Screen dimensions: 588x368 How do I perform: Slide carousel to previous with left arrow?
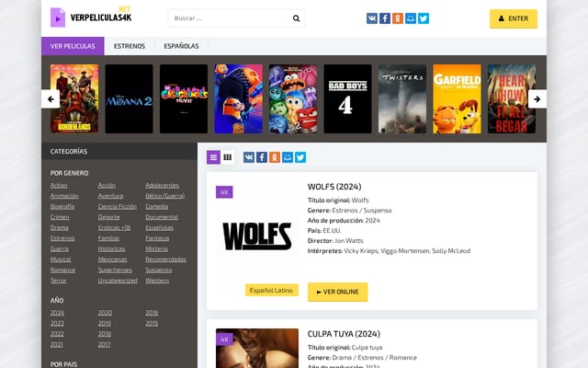[51, 99]
